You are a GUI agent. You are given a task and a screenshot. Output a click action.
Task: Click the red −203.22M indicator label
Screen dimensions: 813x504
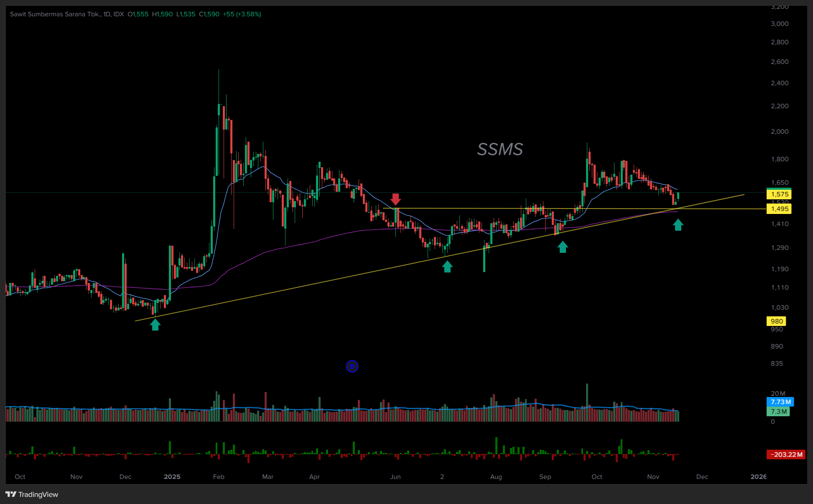pyautogui.click(x=786, y=455)
